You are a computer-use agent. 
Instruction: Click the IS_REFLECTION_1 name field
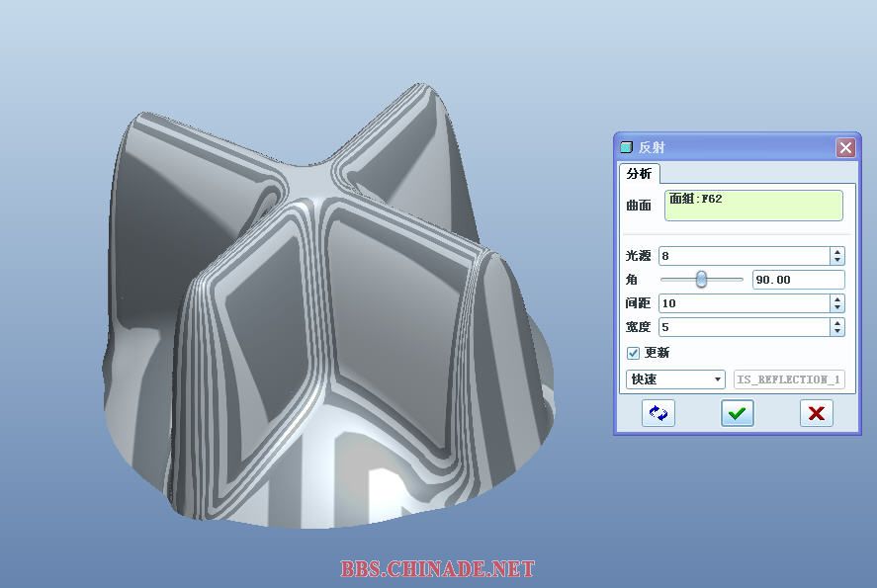[x=789, y=379]
